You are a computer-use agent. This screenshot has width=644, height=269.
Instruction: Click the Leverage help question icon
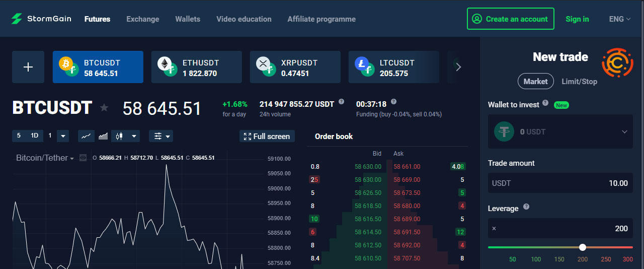click(x=526, y=207)
